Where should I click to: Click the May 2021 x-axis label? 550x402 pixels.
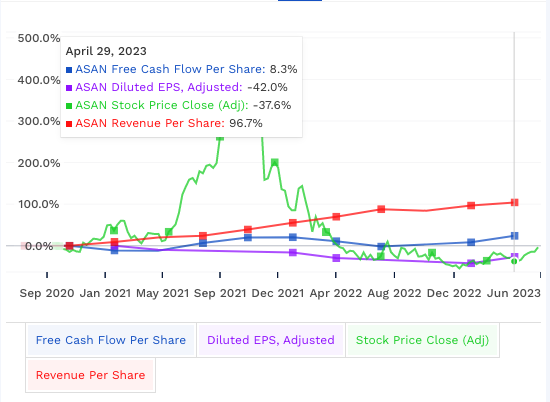pyautogui.click(x=163, y=293)
